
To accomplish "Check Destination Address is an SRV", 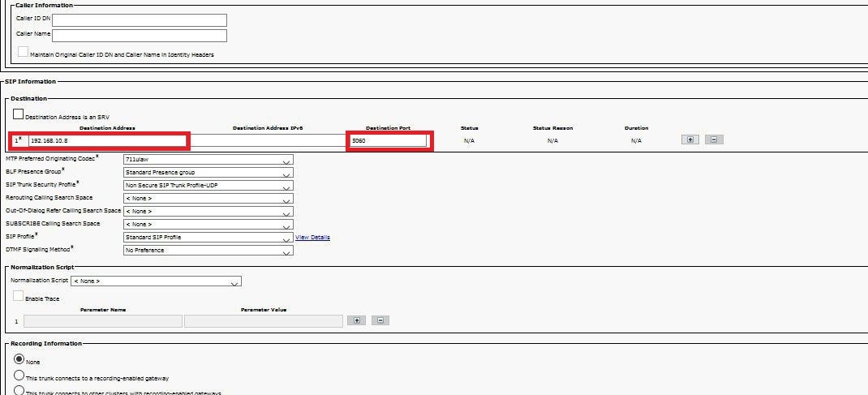I will click(x=19, y=114).
